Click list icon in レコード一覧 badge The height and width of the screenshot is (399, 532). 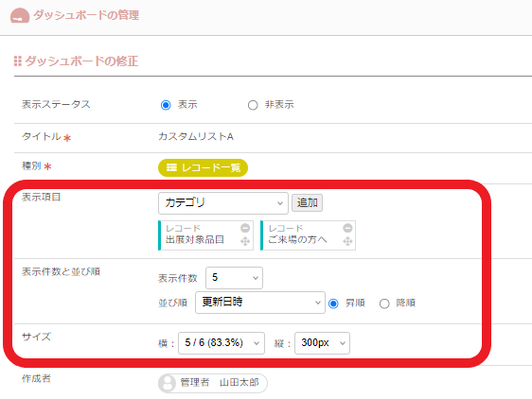pos(171,167)
